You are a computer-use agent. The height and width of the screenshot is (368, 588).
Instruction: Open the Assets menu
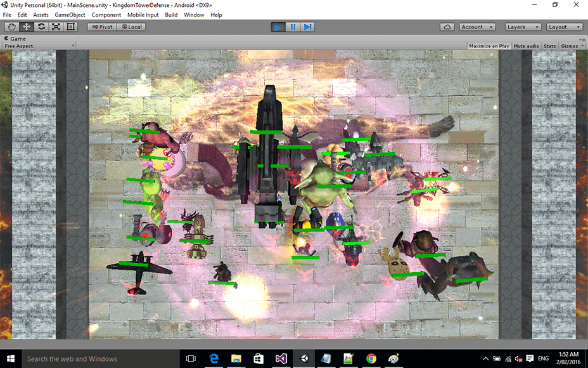[41, 15]
